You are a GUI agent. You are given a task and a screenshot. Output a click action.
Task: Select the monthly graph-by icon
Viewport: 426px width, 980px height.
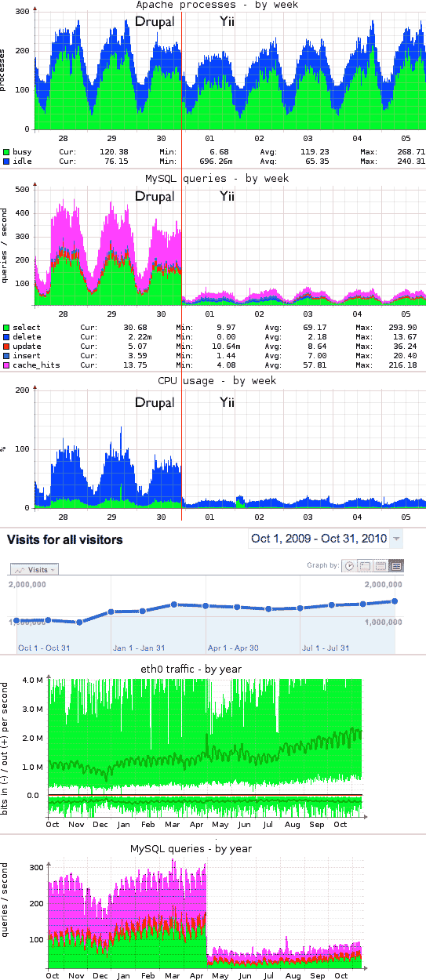point(396,566)
